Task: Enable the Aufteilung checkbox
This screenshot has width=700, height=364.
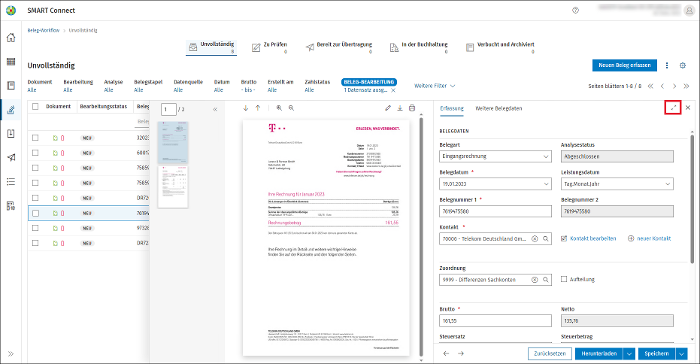Action: pos(564,279)
